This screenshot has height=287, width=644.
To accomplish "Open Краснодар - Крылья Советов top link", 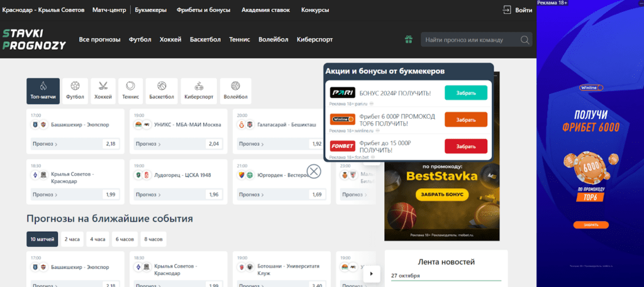I will 43,10.
